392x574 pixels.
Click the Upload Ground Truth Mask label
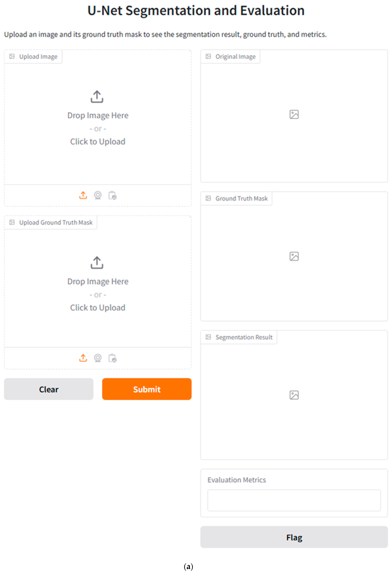[56, 222]
